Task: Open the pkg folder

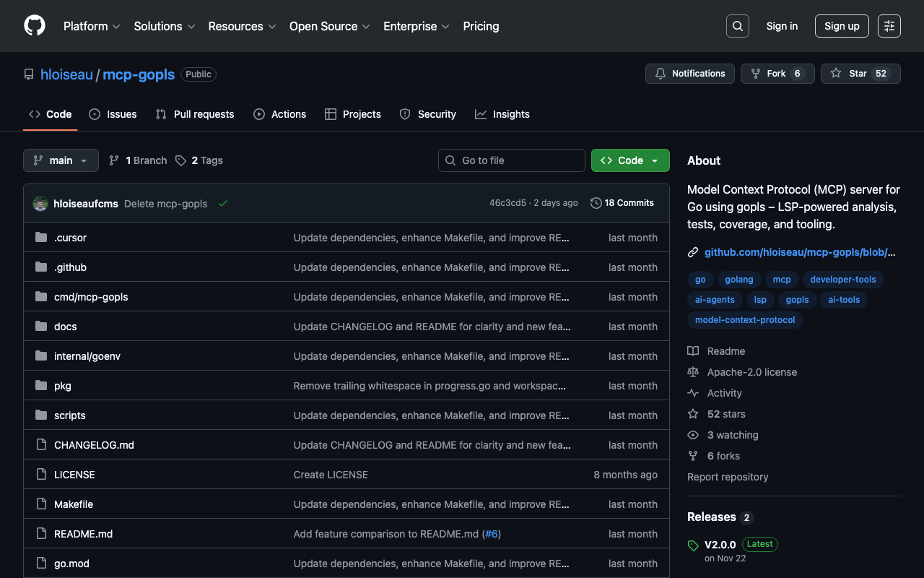Action: 63,386
